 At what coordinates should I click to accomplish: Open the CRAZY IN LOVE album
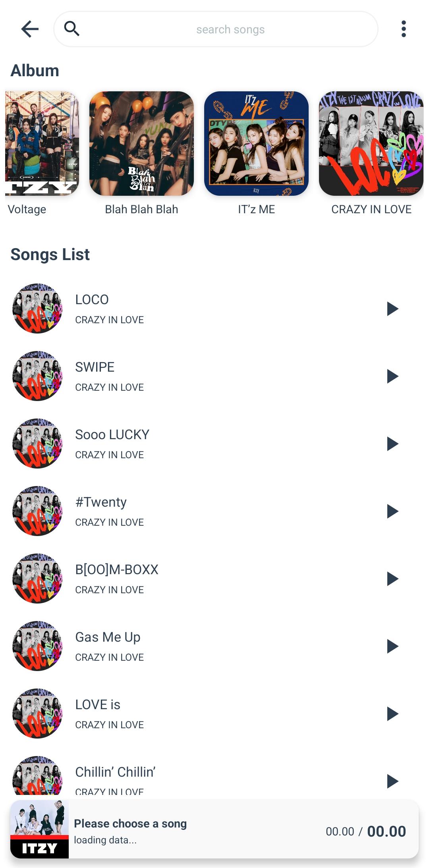pyautogui.click(x=371, y=143)
